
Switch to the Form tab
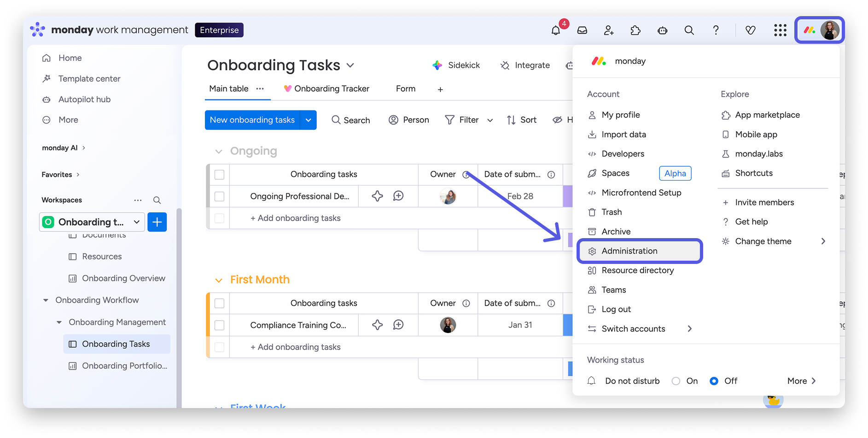[x=406, y=88]
